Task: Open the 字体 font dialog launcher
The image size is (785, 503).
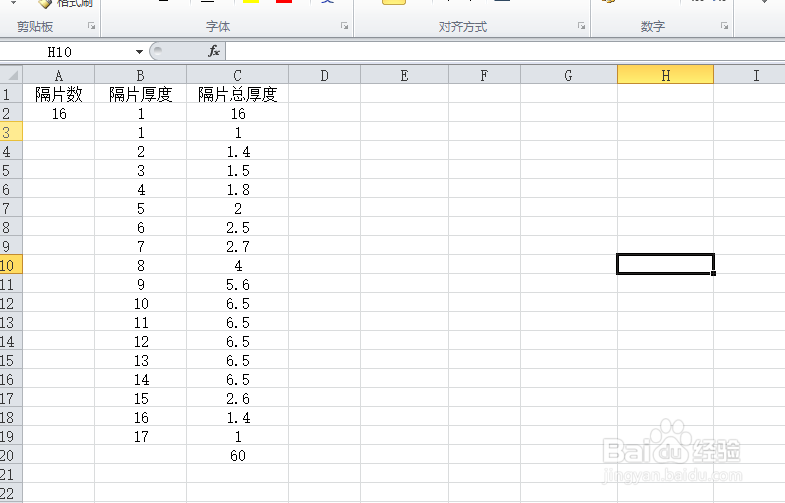Action: 344,26
